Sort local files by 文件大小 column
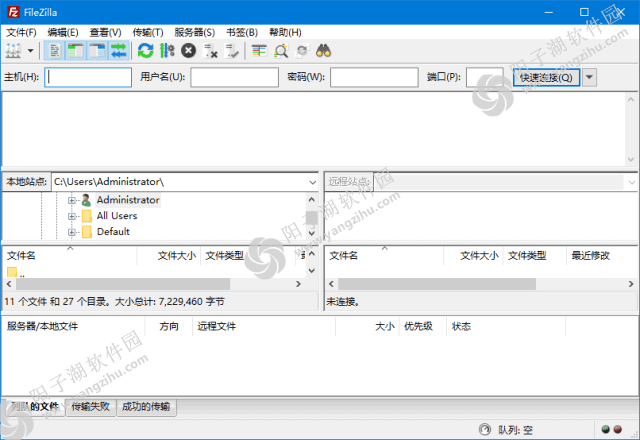 point(169,256)
